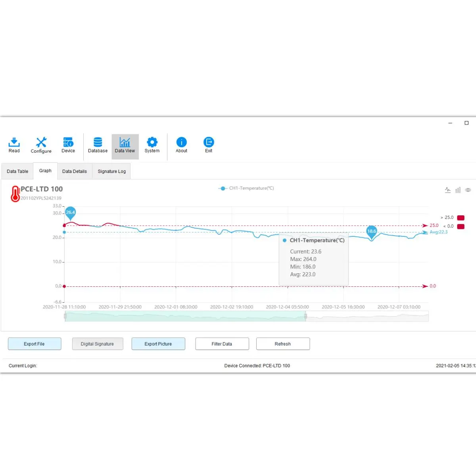Click the right handle of range slider
Image resolution: width=476 pixels, height=476 pixels.
point(305,316)
